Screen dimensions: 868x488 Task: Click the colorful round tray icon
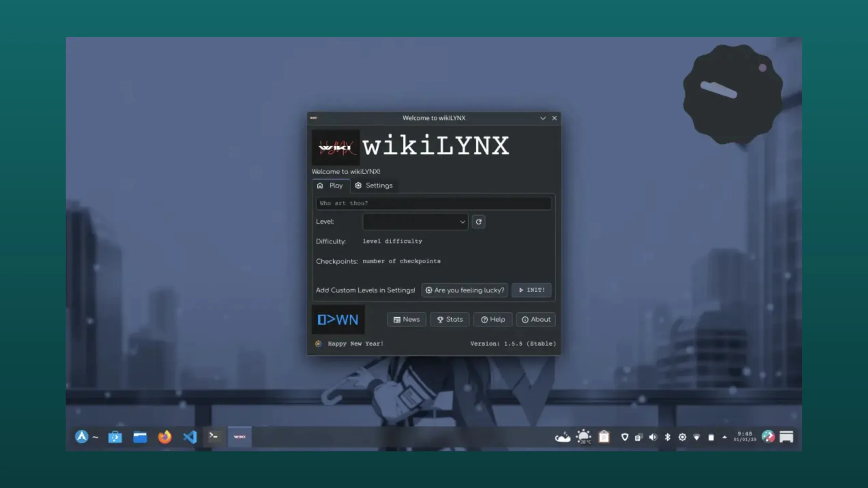click(x=768, y=437)
